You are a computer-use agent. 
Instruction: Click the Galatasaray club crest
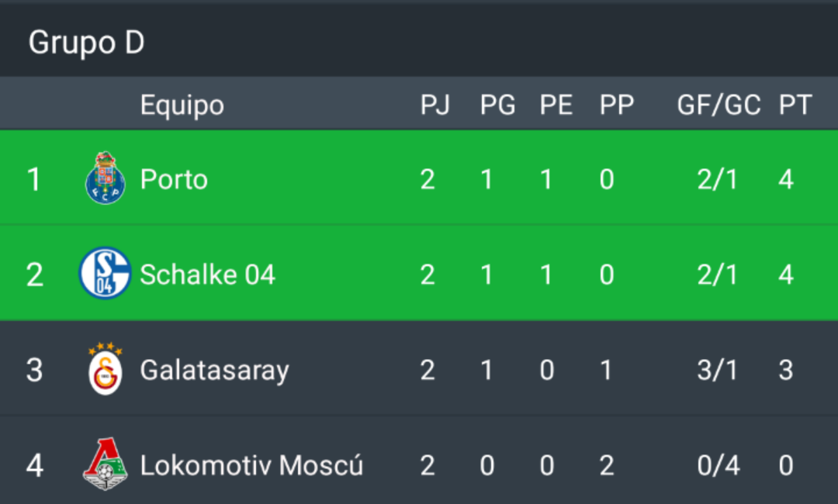point(106,369)
